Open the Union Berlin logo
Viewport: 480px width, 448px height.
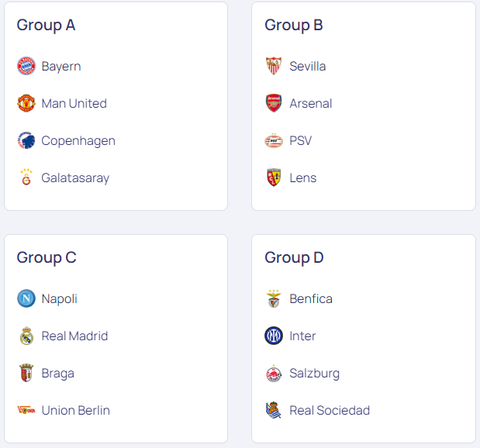click(26, 410)
